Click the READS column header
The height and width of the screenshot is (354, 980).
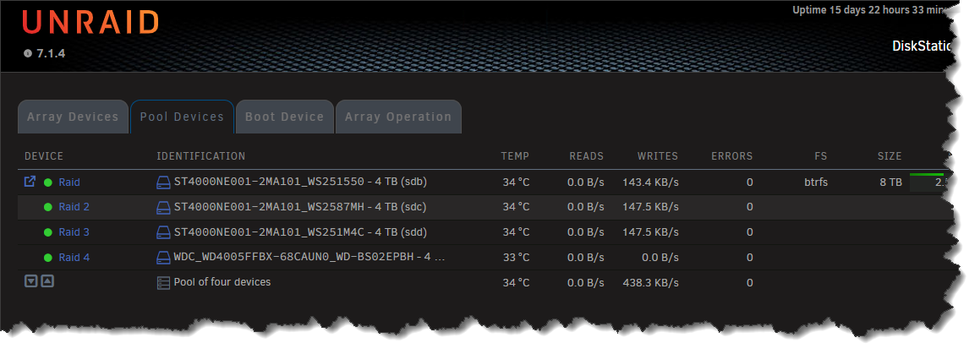586,156
